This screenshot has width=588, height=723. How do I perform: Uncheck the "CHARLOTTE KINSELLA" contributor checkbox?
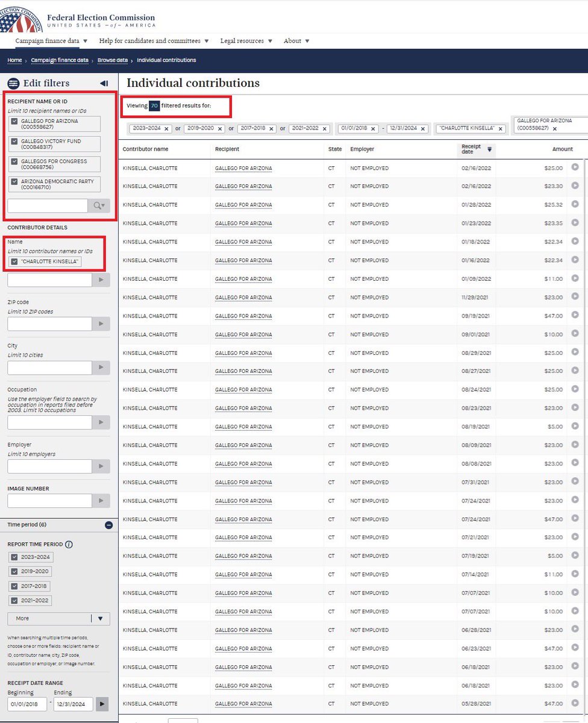14,261
